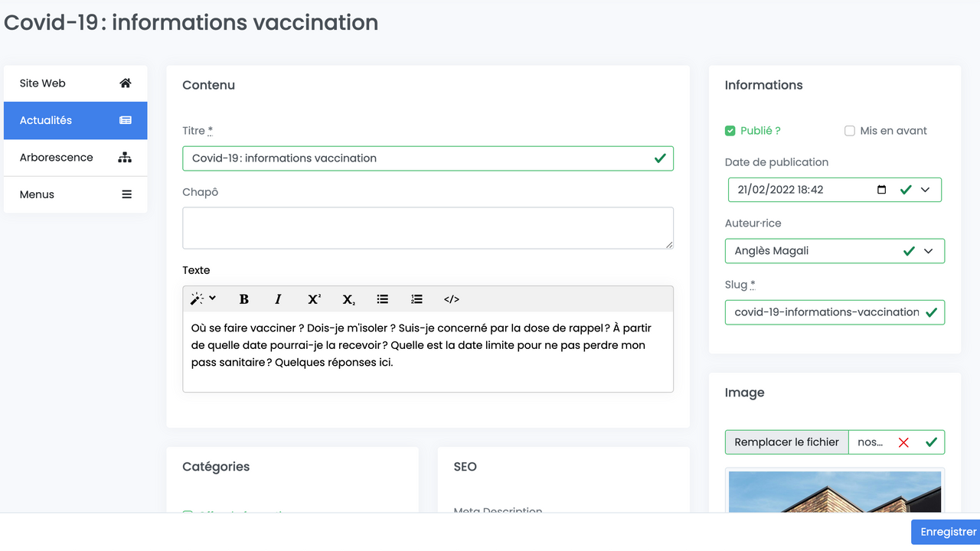Enable the Mis en avant checkbox
The height and width of the screenshot is (551, 980).
pyautogui.click(x=850, y=131)
